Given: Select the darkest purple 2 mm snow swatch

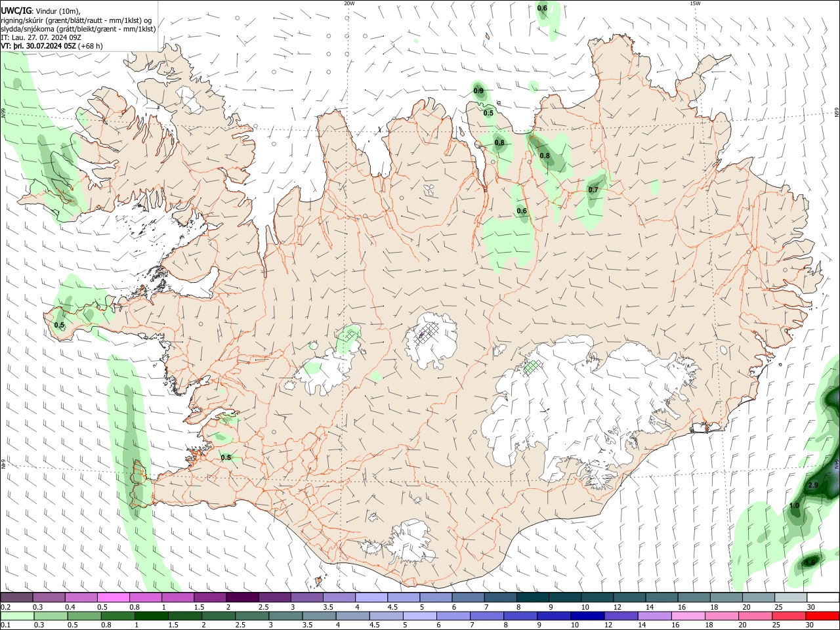Looking at the screenshot, I should click(x=242, y=597).
